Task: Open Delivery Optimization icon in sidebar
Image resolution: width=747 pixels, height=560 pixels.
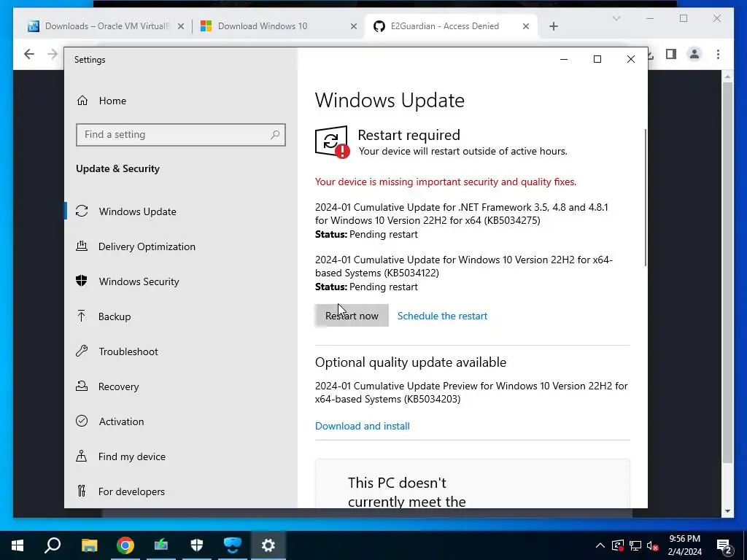Action: 82,246
